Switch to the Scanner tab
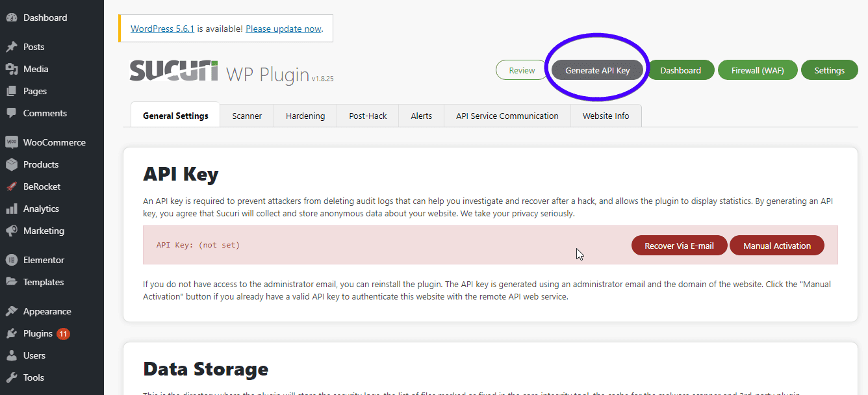The image size is (868, 395). pyautogui.click(x=247, y=116)
